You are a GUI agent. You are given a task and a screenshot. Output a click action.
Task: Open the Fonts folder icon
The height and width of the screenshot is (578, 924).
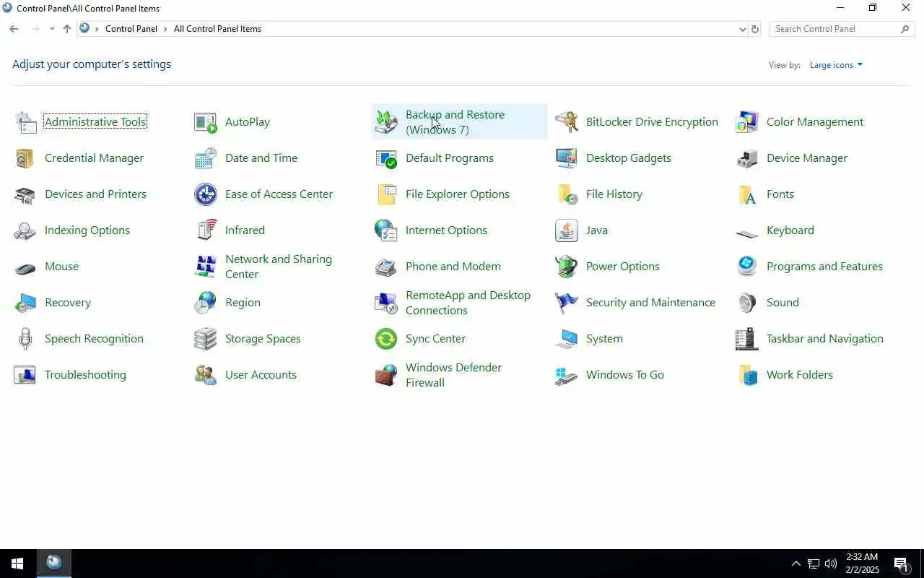pos(747,194)
